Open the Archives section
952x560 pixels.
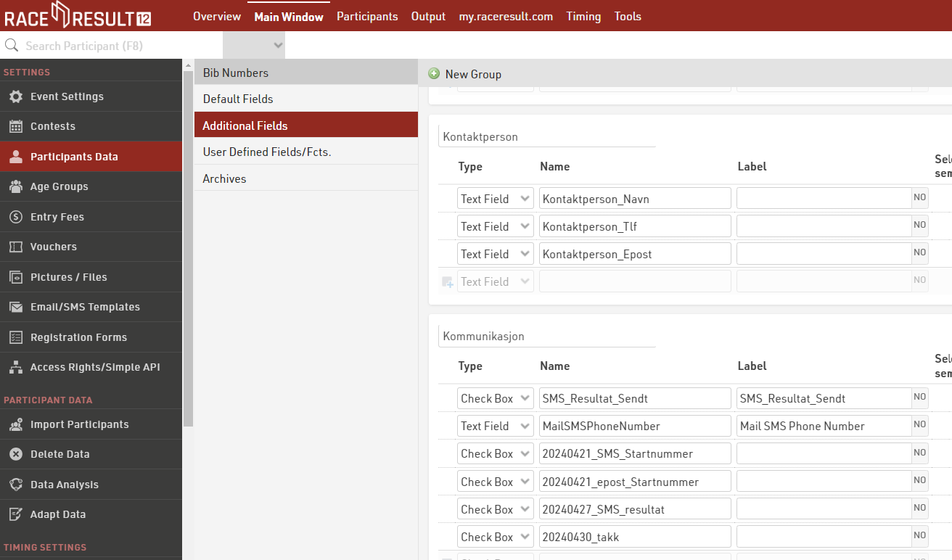(306, 178)
